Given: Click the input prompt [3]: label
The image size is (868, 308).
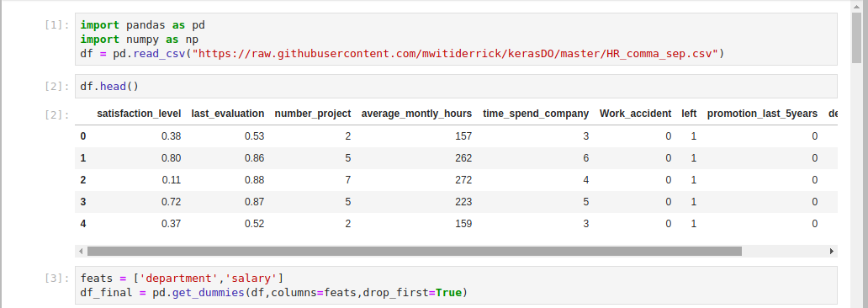Looking at the screenshot, I should click(57, 278).
